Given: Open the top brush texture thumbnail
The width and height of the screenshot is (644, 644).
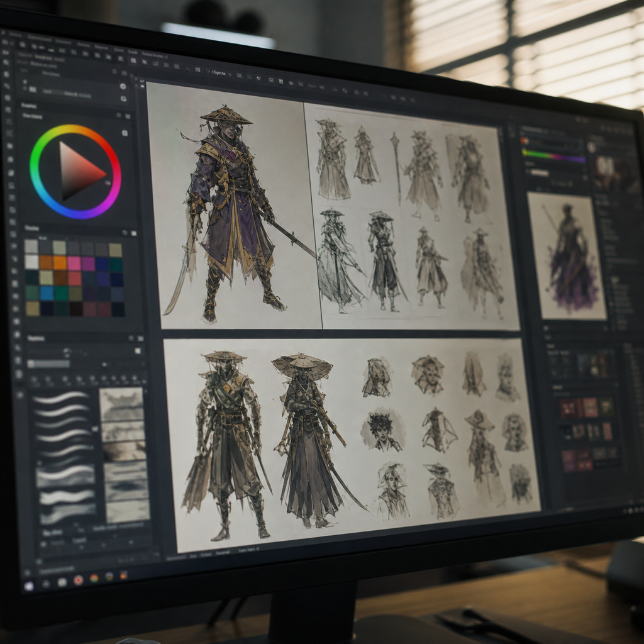Looking at the screenshot, I should tap(121, 404).
